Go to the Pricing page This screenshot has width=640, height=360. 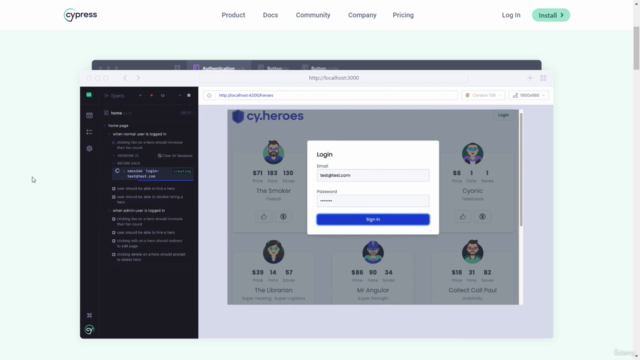click(x=403, y=15)
